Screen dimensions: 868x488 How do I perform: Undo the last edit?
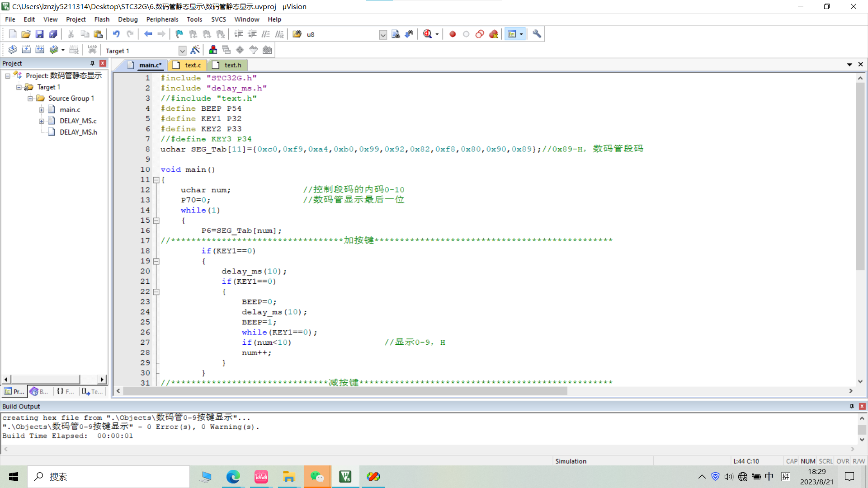point(116,34)
